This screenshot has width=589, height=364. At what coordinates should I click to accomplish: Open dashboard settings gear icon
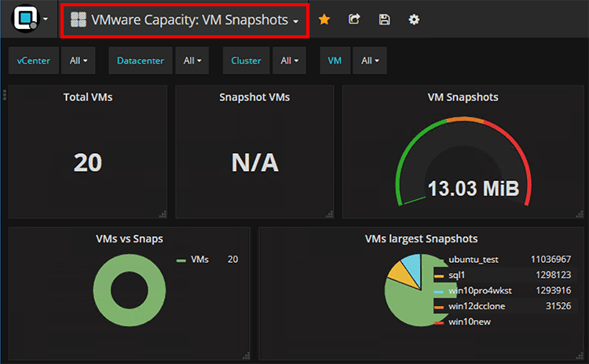414,19
